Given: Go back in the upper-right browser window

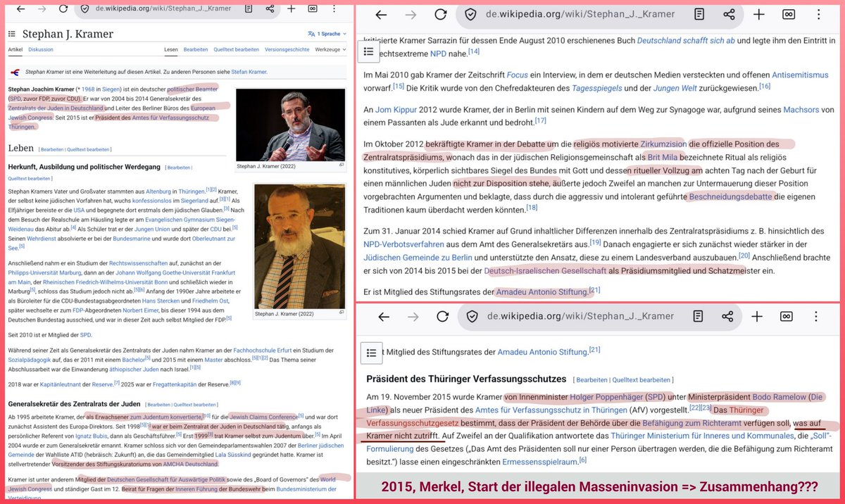Looking at the screenshot, I should pyautogui.click(x=380, y=15).
